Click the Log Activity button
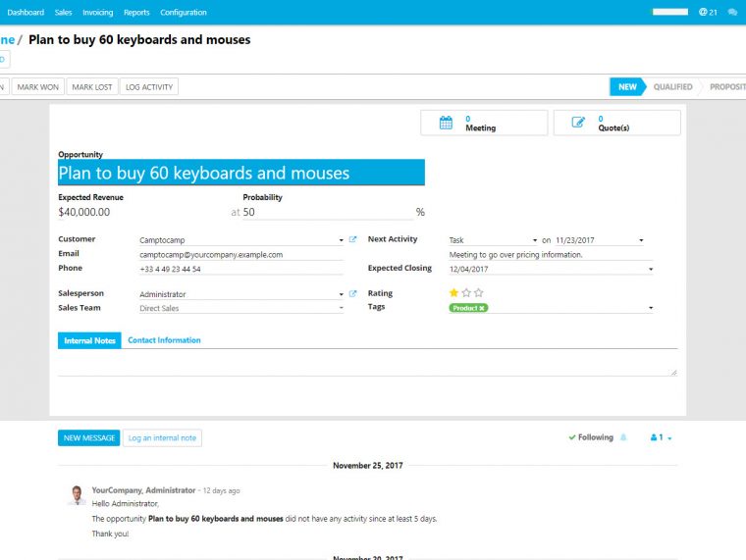 click(x=149, y=87)
